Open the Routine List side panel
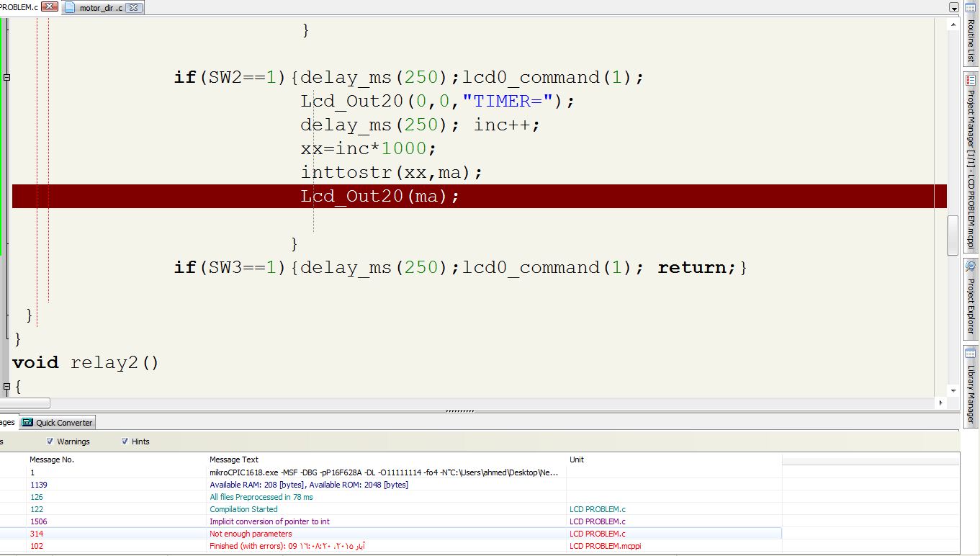This screenshot has width=980, height=556. point(971,33)
